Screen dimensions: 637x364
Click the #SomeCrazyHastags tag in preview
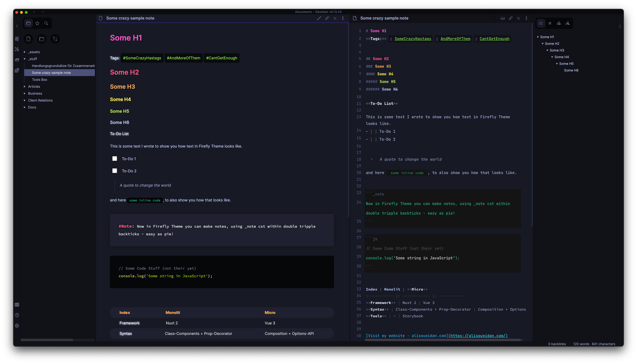pyautogui.click(x=142, y=58)
